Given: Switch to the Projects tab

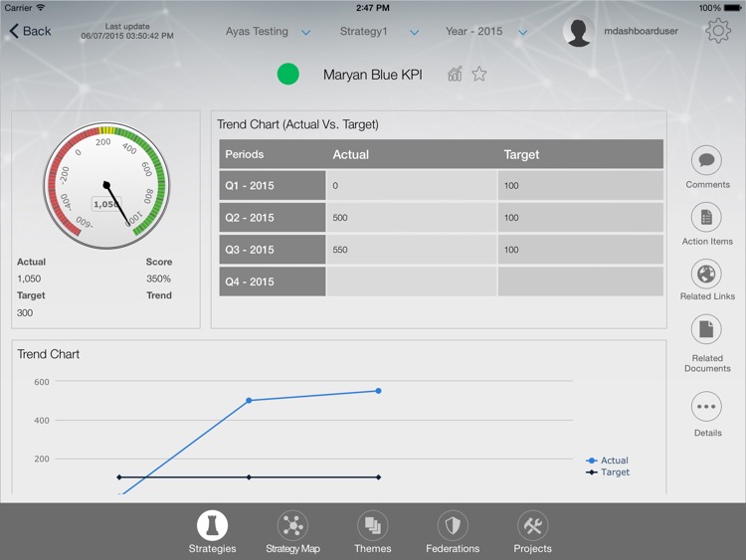Looking at the screenshot, I should tap(532, 532).
